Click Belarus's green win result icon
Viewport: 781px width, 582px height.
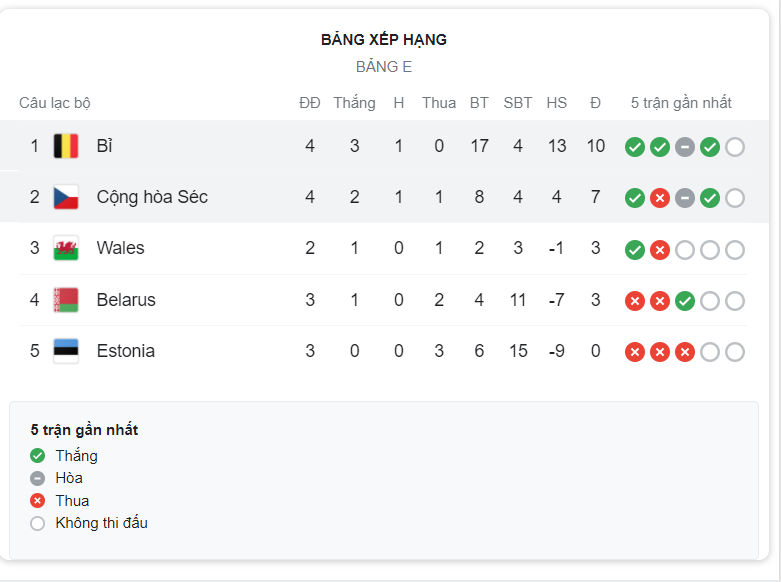point(685,301)
